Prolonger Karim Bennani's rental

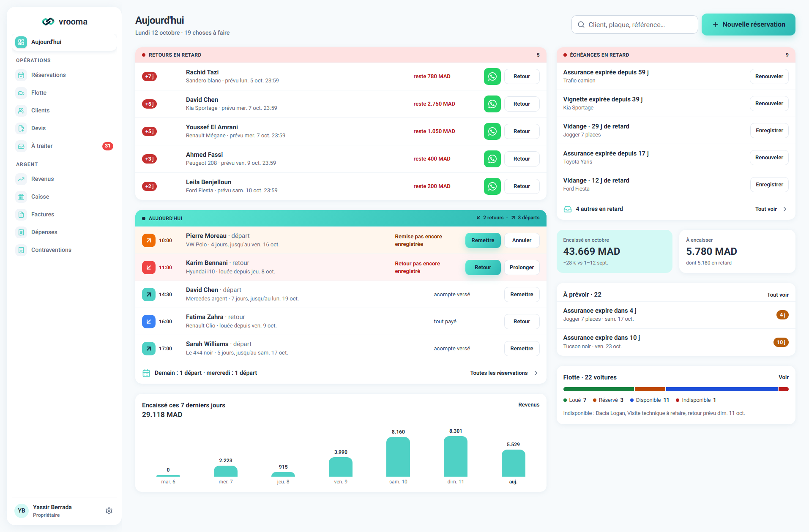522,267
